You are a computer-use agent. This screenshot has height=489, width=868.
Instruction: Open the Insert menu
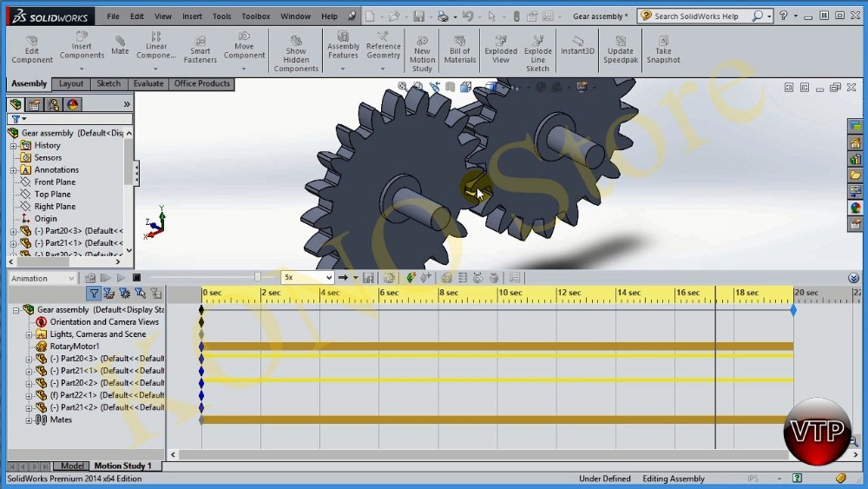tap(192, 17)
